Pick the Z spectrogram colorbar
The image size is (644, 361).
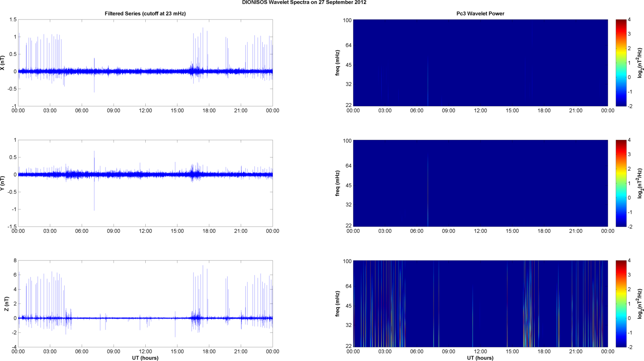621,304
